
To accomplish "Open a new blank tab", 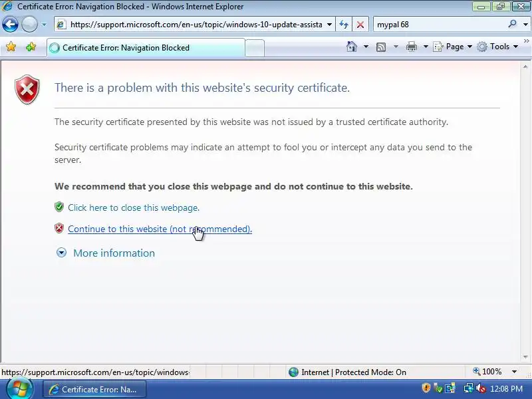I will 255,48.
